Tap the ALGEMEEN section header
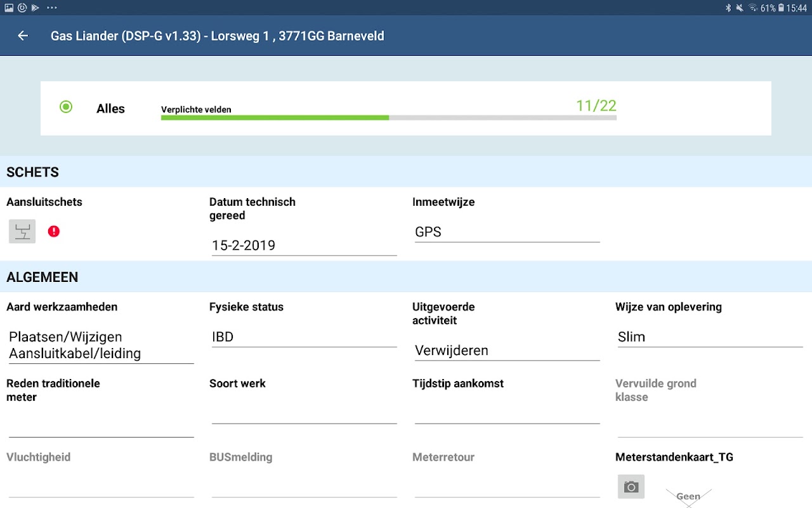Viewport: 812px width, 508px height. coord(406,277)
